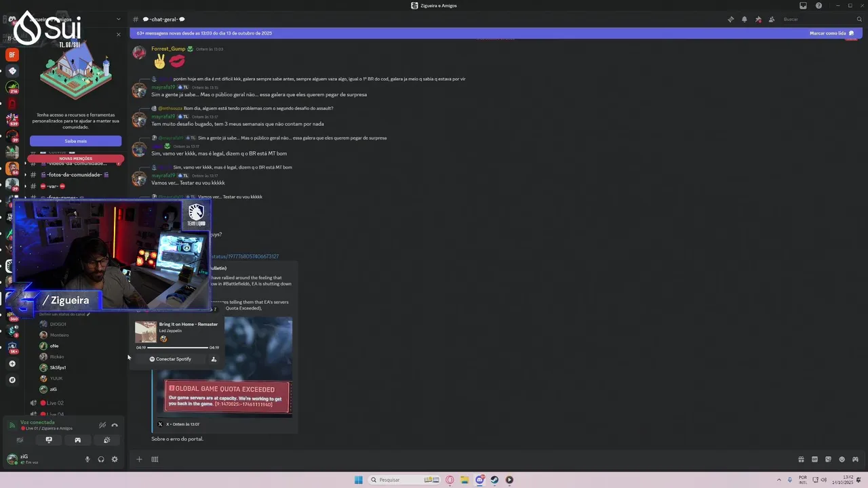Expand the server name dropdown arrow
The image size is (868, 488).
point(119,19)
